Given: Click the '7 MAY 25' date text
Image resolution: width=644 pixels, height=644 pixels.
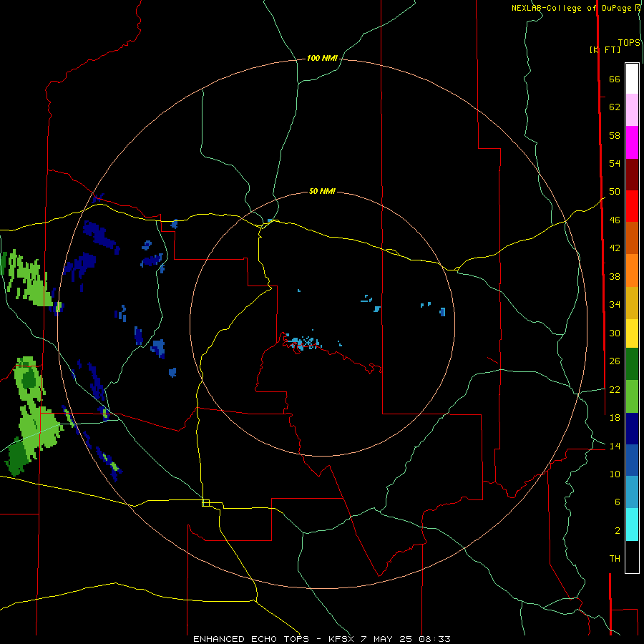Looking at the screenshot, I should coord(387,639).
